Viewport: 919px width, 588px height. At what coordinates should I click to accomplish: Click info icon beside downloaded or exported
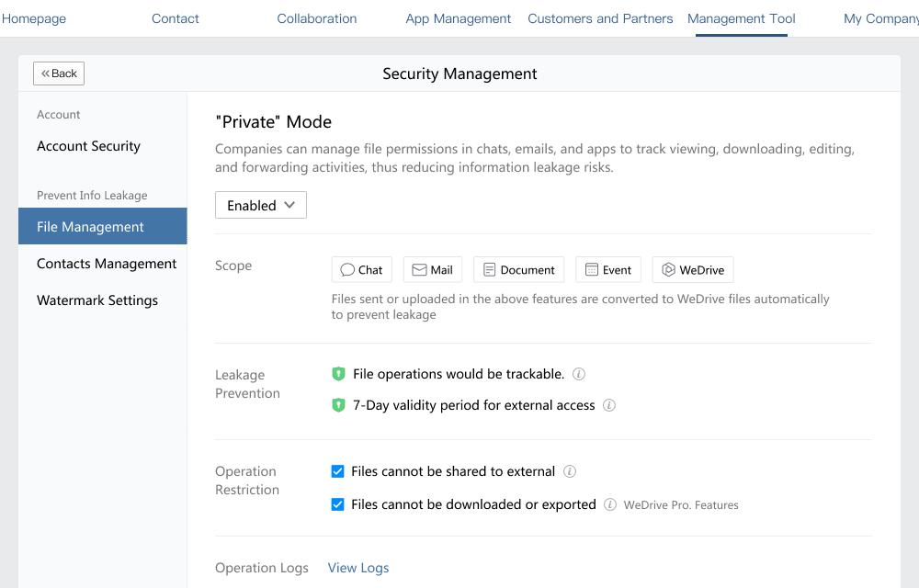tap(610, 504)
